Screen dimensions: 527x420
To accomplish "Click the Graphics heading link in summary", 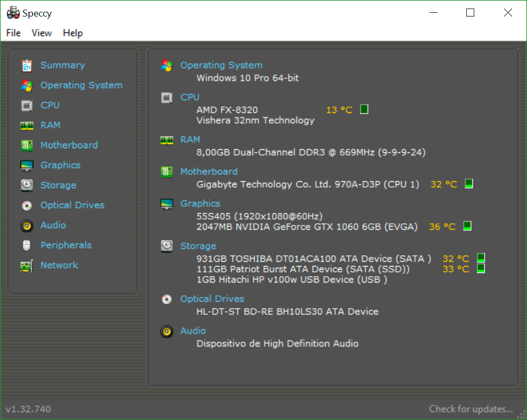I will (x=200, y=204).
